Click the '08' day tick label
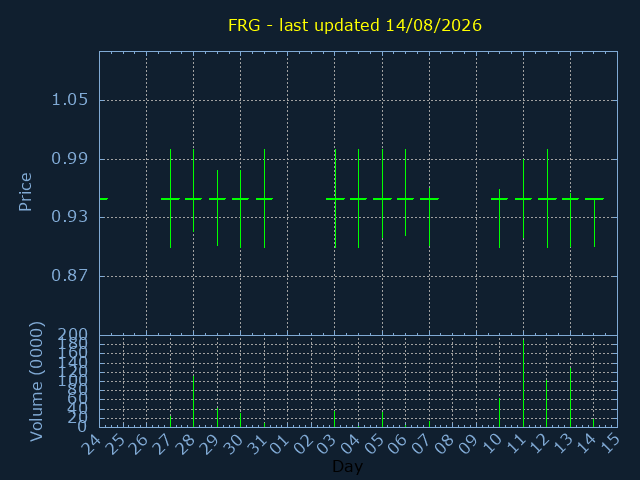This screenshot has width=640, height=480. pyautogui.click(x=445, y=444)
